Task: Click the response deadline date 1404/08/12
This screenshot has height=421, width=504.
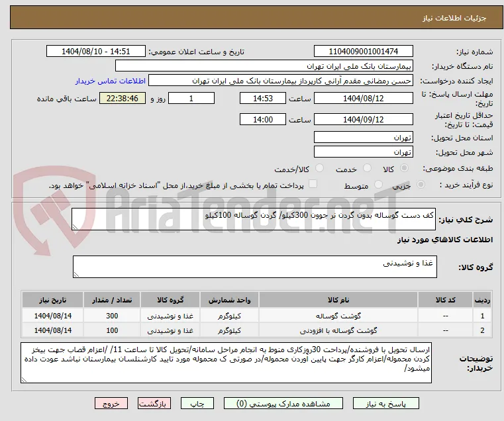Action: (363, 98)
